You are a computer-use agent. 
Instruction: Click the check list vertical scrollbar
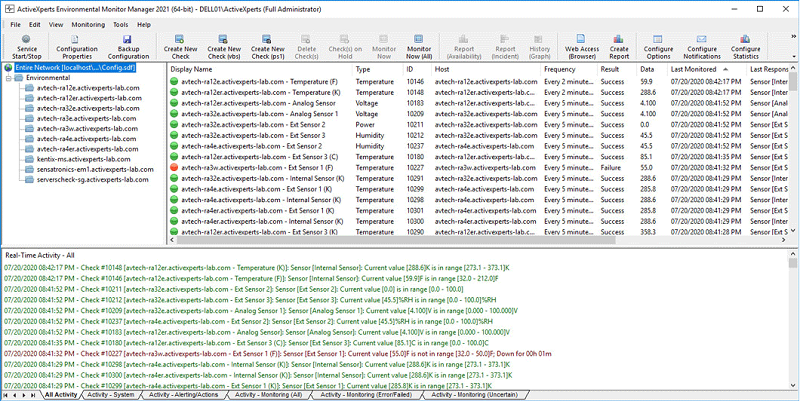pyautogui.click(x=794, y=150)
